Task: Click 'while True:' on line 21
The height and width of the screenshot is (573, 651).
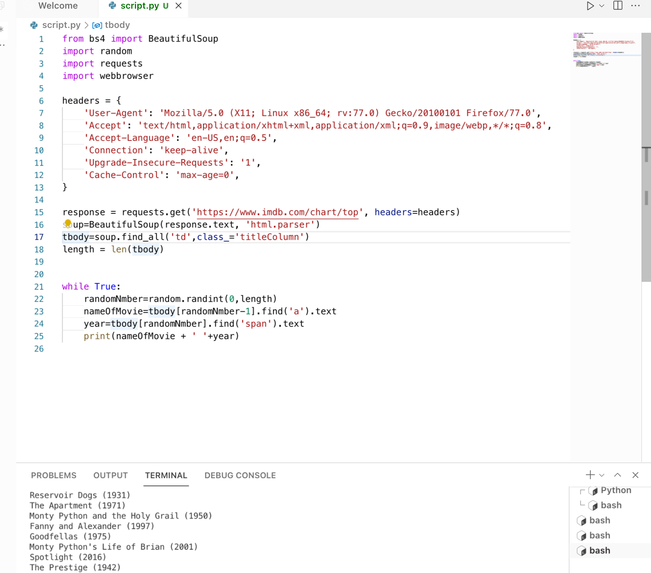Action: 91,286
